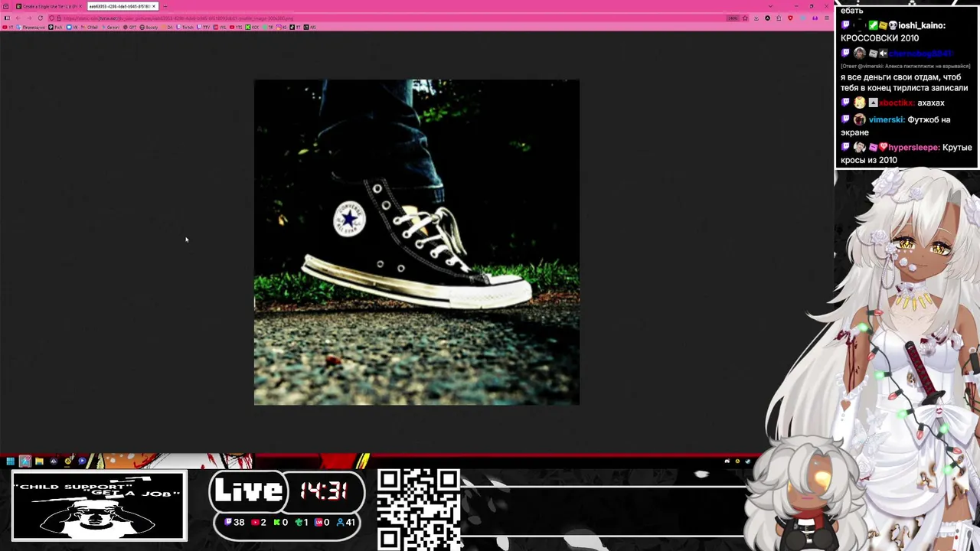Toggle the browser sidebar icon

(x=8, y=18)
